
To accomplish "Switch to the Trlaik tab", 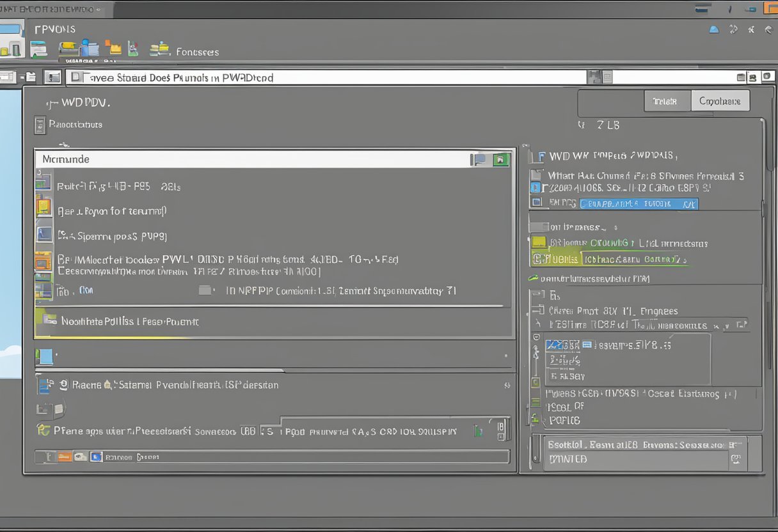I will tap(667, 101).
